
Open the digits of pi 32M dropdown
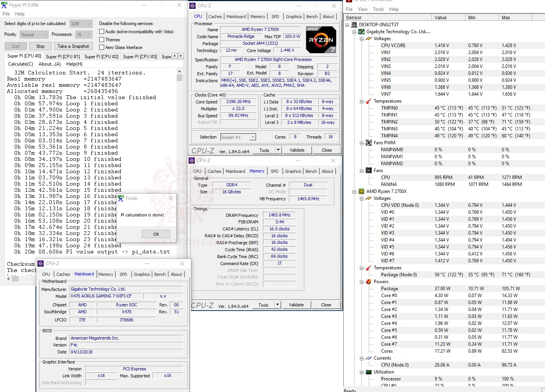81,24
